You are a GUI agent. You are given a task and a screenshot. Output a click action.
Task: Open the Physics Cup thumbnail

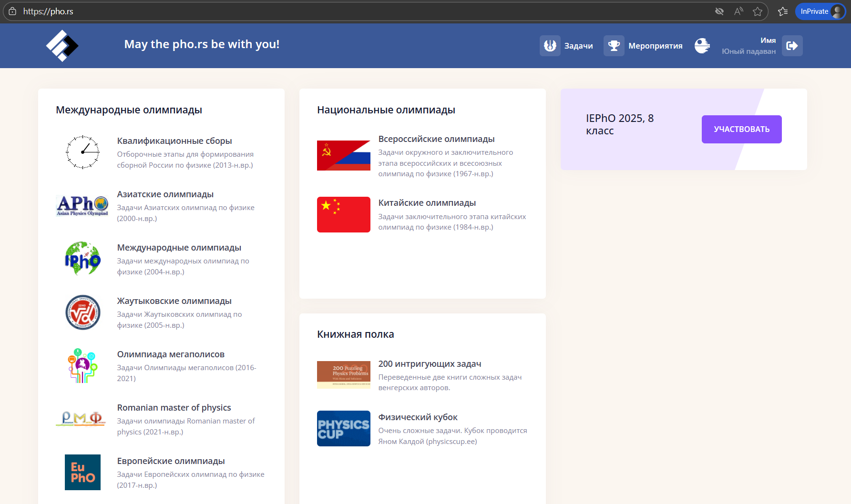(344, 428)
